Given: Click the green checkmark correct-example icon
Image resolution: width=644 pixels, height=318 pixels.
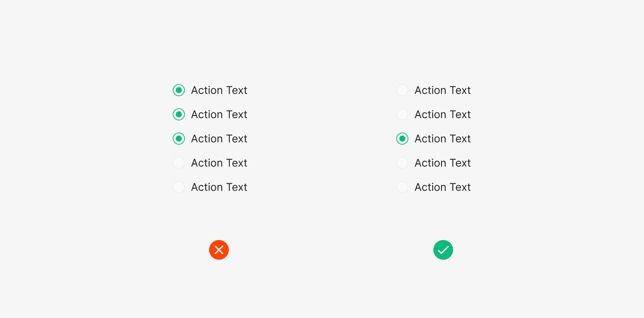Looking at the screenshot, I should pos(443,250).
